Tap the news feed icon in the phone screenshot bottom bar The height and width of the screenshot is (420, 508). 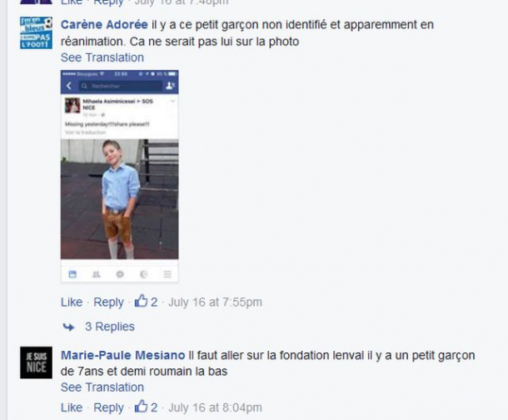coord(72,274)
